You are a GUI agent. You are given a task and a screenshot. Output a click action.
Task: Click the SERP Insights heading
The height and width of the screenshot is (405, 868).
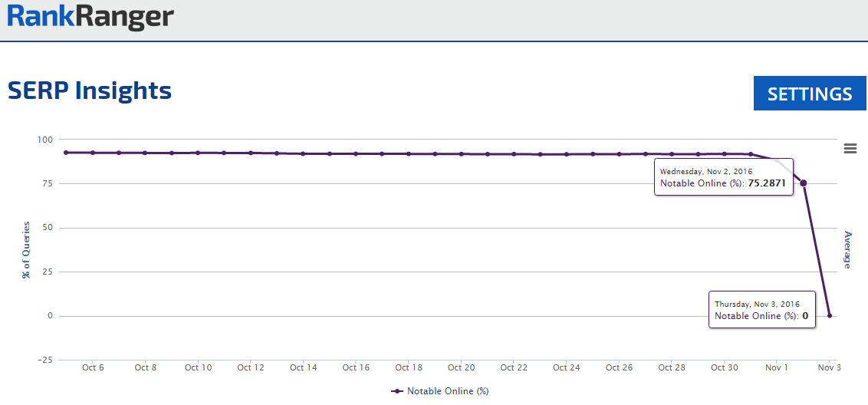click(x=90, y=91)
